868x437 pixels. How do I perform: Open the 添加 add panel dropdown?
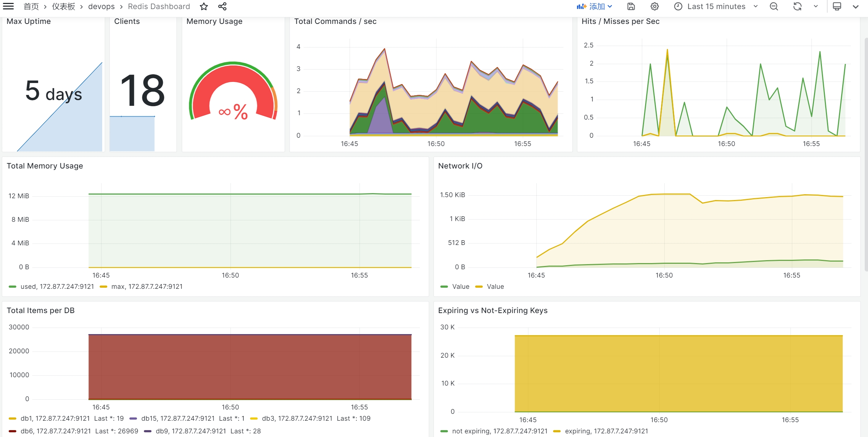click(594, 7)
